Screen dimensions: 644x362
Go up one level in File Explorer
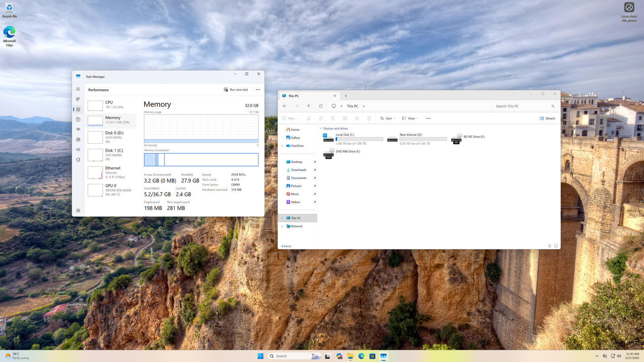(x=309, y=106)
